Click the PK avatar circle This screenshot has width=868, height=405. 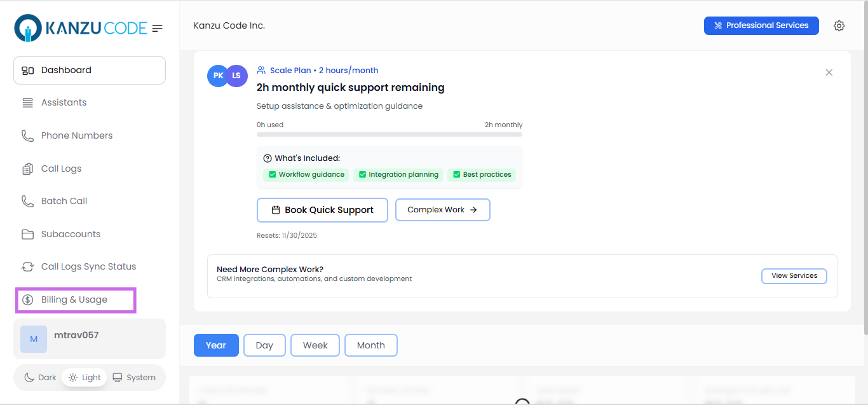218,76
